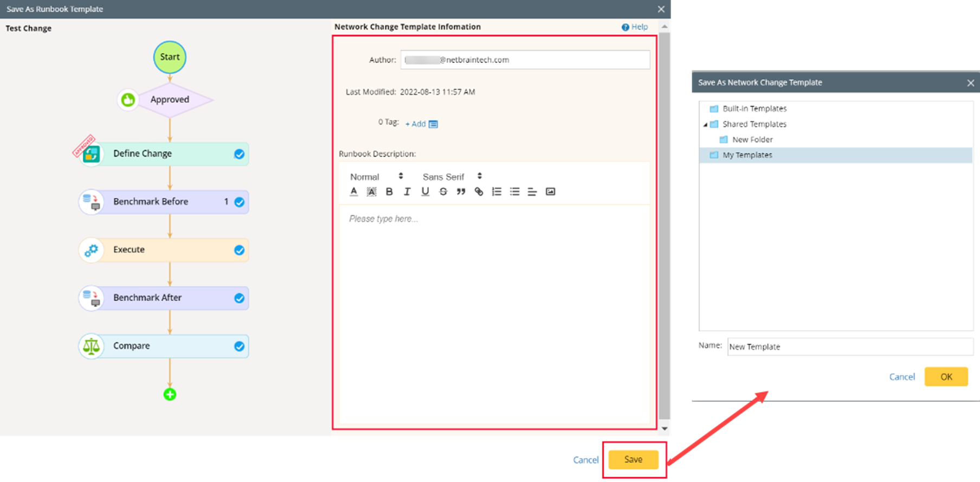Screen dimensions: 980x482
Task: Close the Save As Runbook Template dialog
Action: pos(661,9)
